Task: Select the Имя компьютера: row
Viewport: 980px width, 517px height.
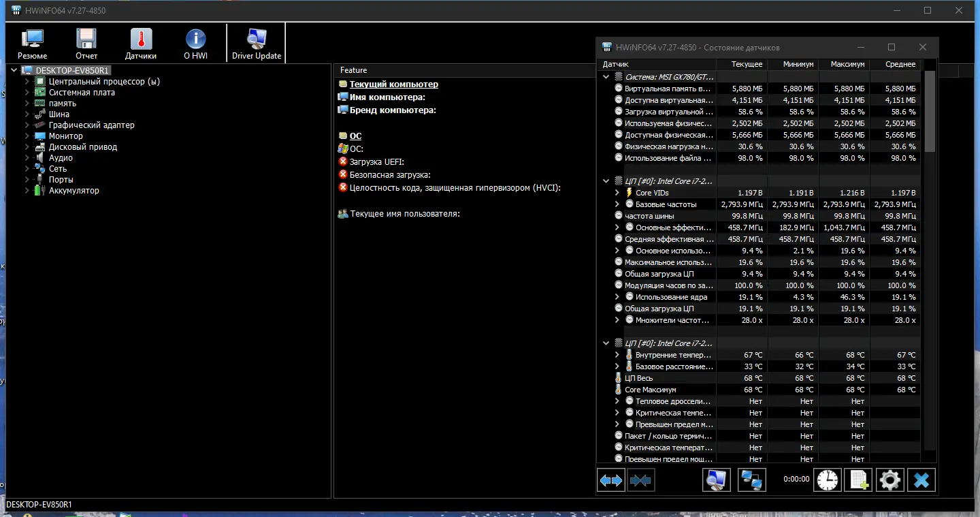Action: (x=387, y=97)
